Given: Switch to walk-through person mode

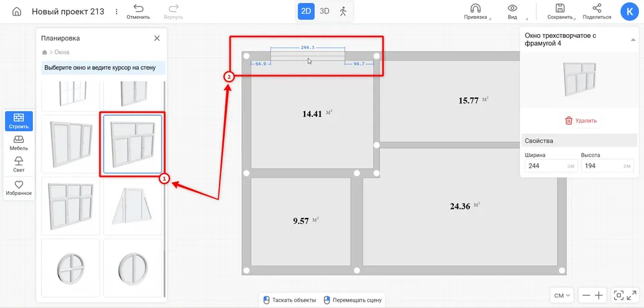Looking at the screenshot, I should click(343, 11).
